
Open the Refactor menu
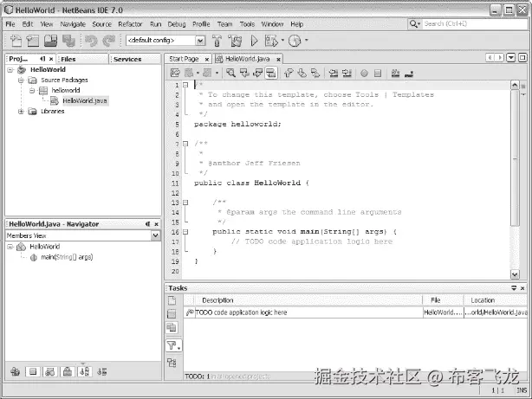[x=130, y=24]
